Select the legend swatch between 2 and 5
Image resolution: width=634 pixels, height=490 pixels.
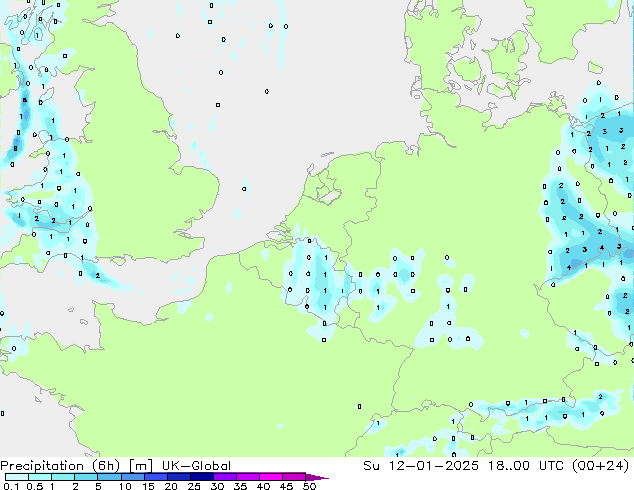point(86,477)
